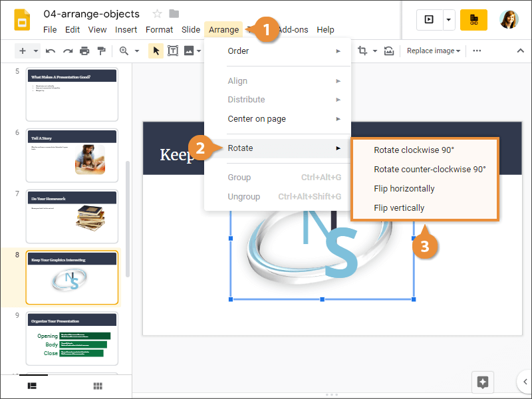Image resolution: width=532 pixels, height=399 pixels.
Task: Open the zoom level dropdown arrow
Action: [x=137, y=51]
